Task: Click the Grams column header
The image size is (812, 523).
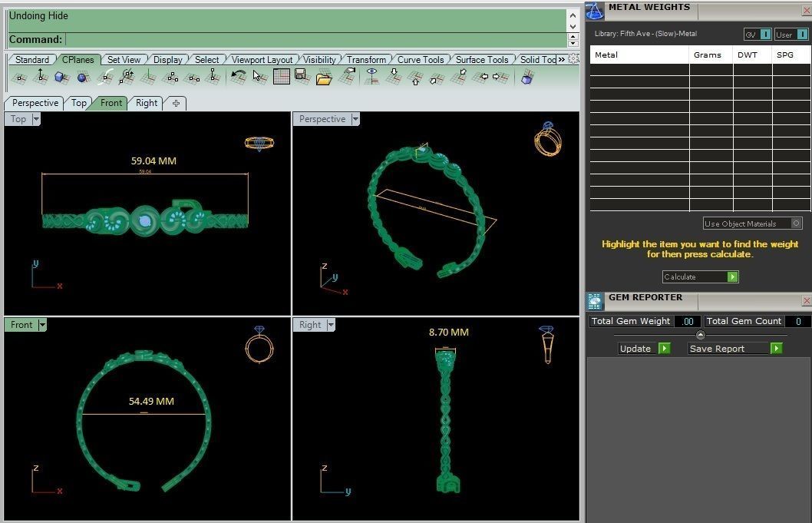Action: pyautogui.click(x=708, y=55)
